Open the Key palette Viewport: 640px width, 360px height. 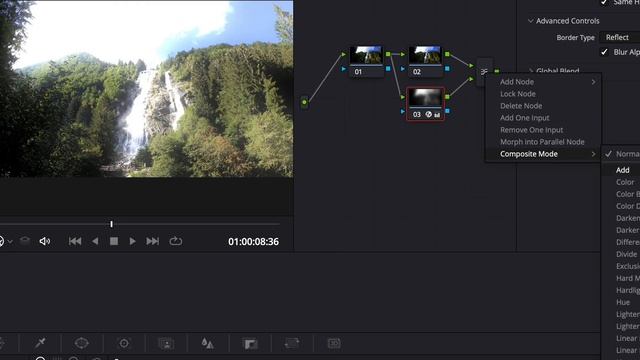(250, 344)
